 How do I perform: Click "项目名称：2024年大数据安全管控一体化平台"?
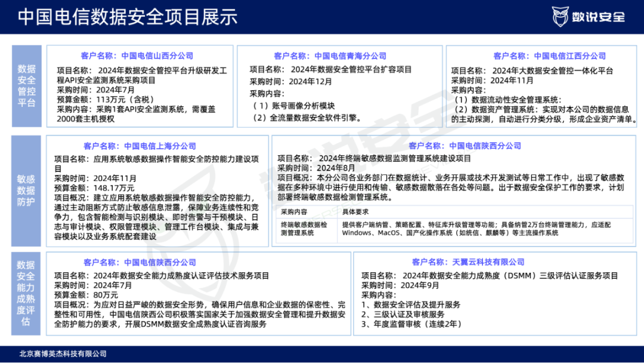click(532, 70)
